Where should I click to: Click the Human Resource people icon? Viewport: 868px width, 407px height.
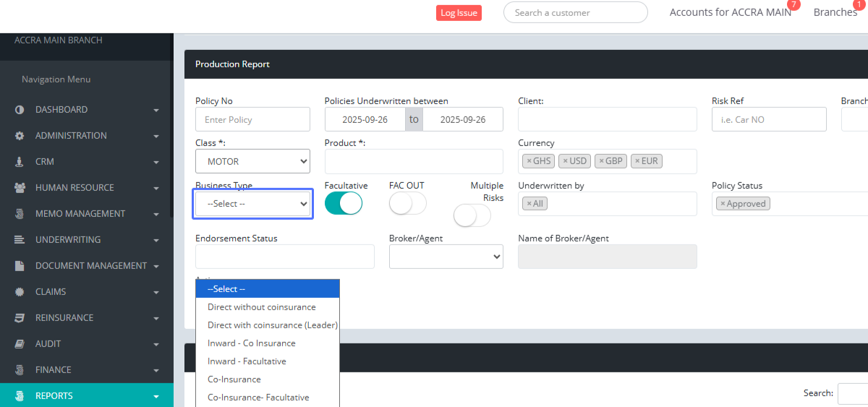coord(20,188)
